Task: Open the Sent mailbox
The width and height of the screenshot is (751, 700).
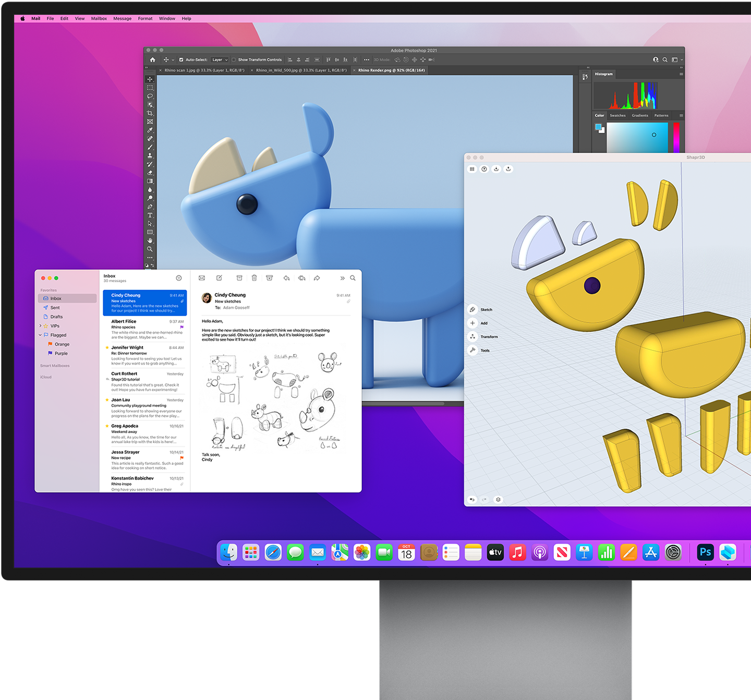Action: click(55, 308)
